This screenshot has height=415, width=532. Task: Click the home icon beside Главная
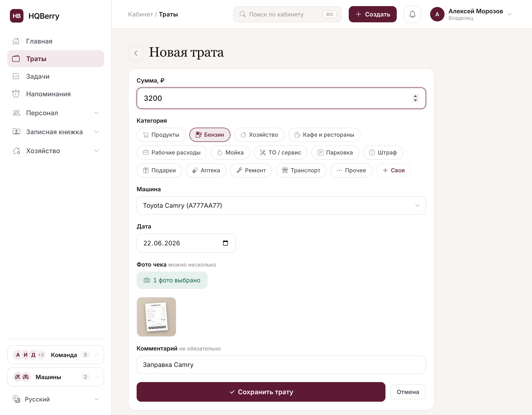coord(16,41)
